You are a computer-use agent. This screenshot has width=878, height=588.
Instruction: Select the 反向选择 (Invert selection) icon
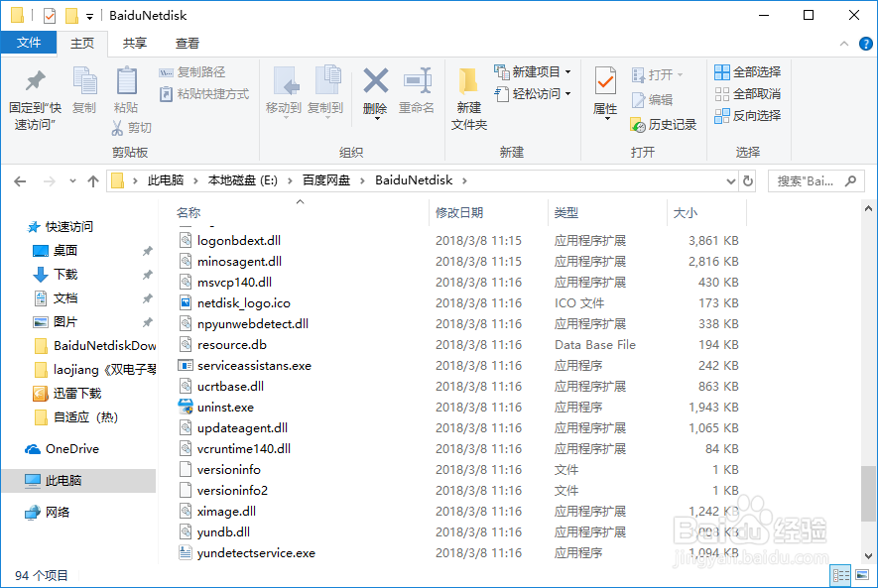[748, 114]
